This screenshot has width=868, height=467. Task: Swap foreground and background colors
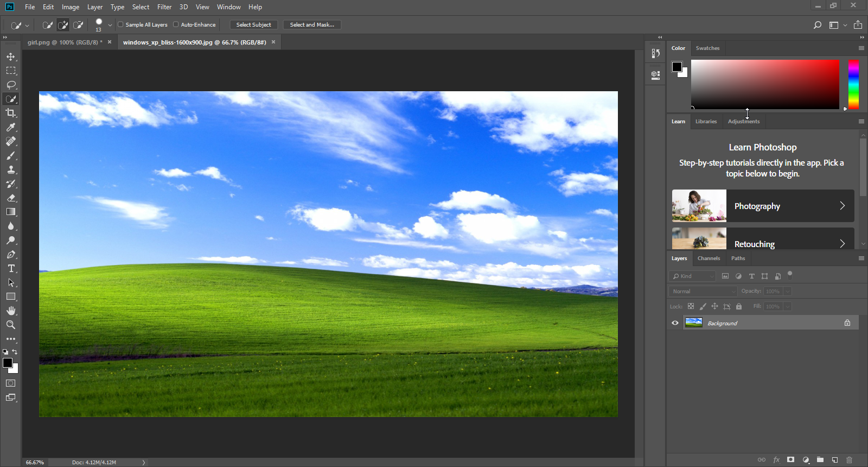coord(15,352)
